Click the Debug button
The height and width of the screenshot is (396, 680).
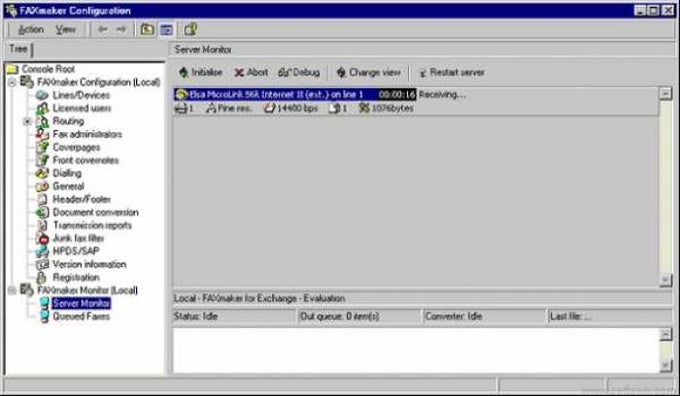tap(299, 72)
